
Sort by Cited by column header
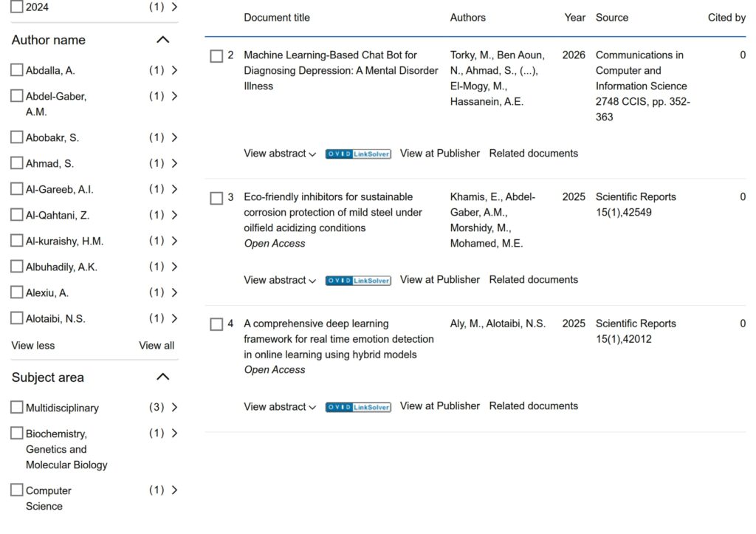click(x=726, y=18)
